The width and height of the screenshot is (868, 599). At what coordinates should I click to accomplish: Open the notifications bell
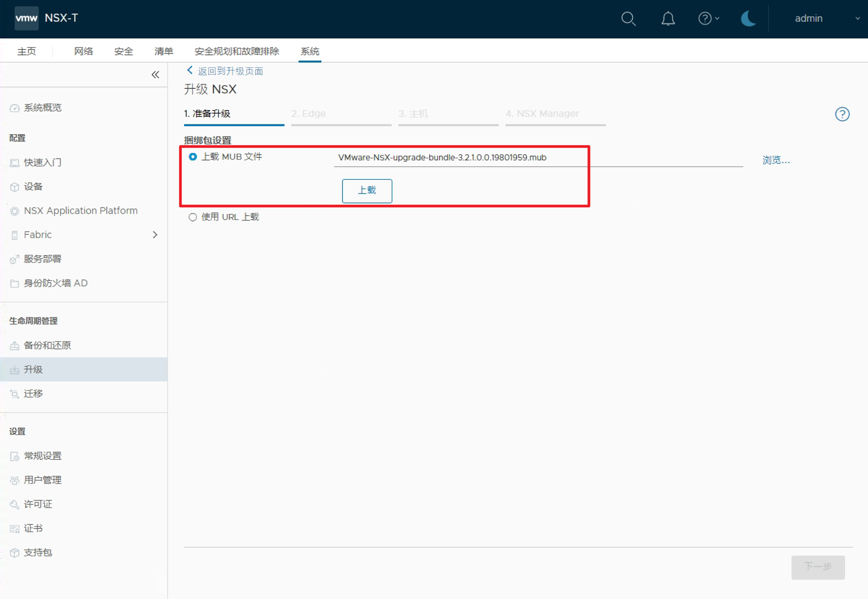668,18
